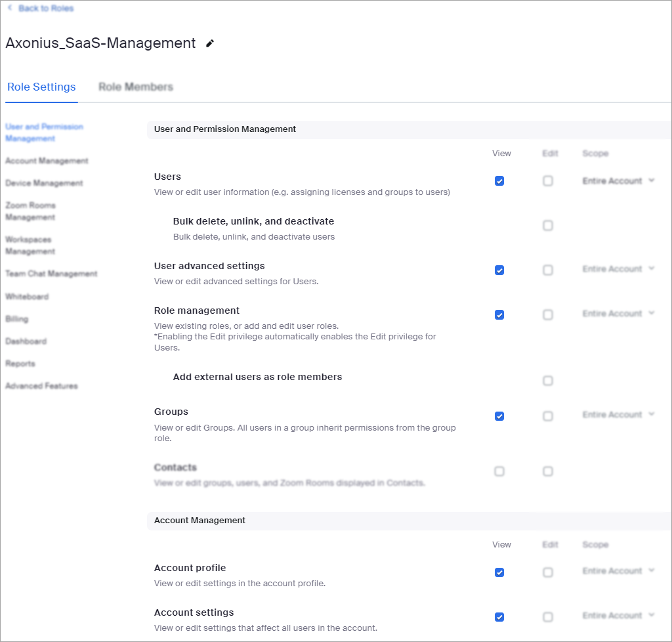Enable Bulk delete, unlink, and deactivate checkbox
672x642 pixels.
[548, 225]
